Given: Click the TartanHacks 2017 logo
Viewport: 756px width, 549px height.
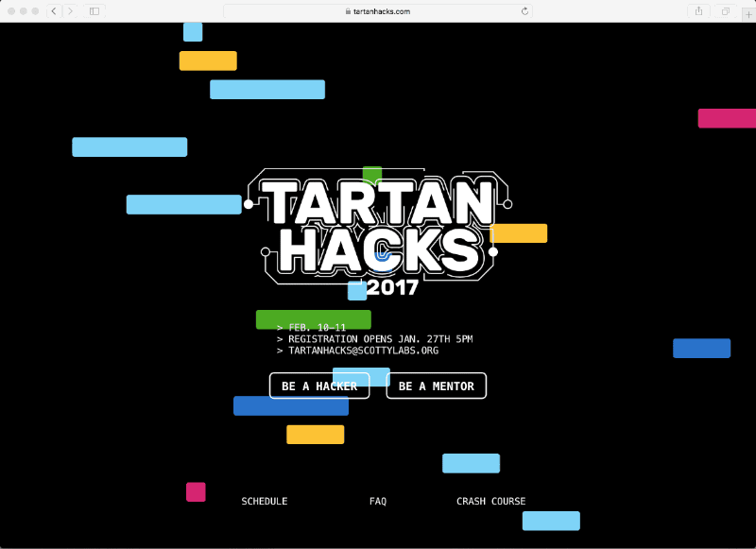Looking at the screenshot, I should [x=379, y=232].
